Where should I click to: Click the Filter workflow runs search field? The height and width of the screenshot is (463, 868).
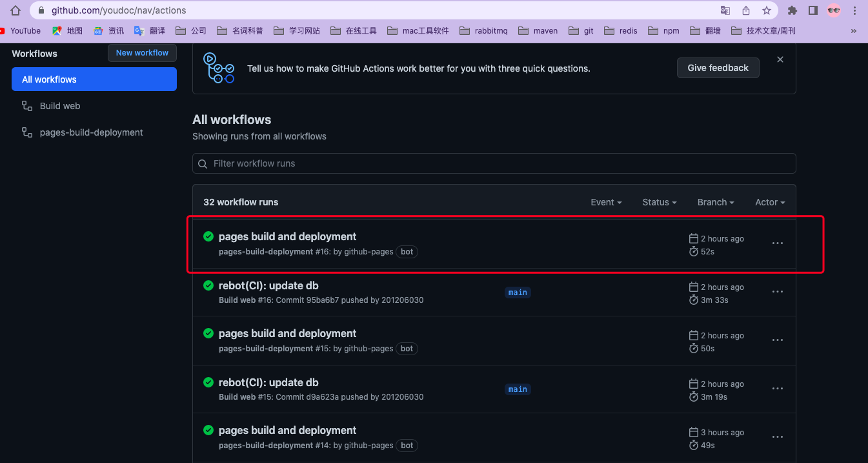click(494, 163)
